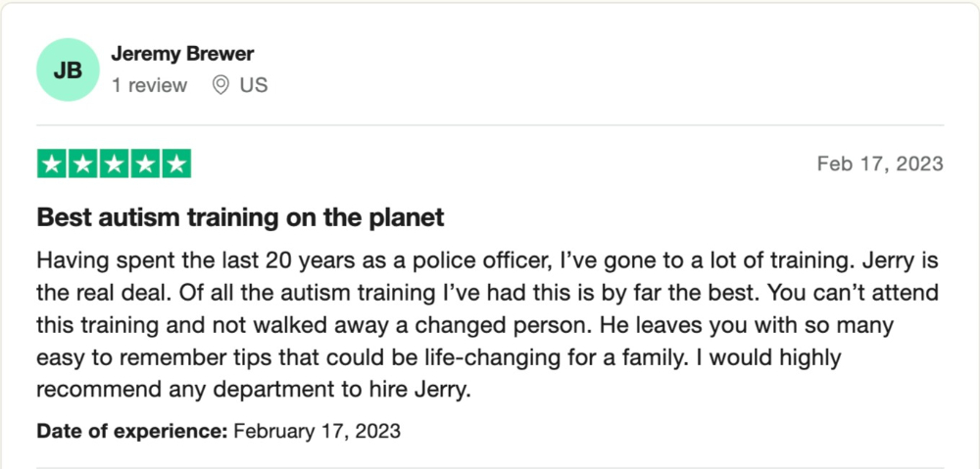Click the review body paragraph text
Viewport: 980px width, 469px height.
click(487, 325)
